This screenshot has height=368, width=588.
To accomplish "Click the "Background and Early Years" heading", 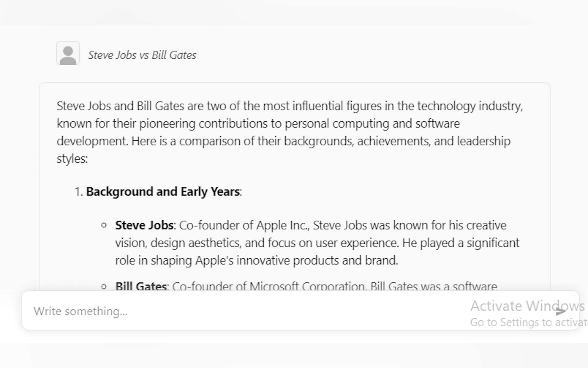I will tap(163, 192).
